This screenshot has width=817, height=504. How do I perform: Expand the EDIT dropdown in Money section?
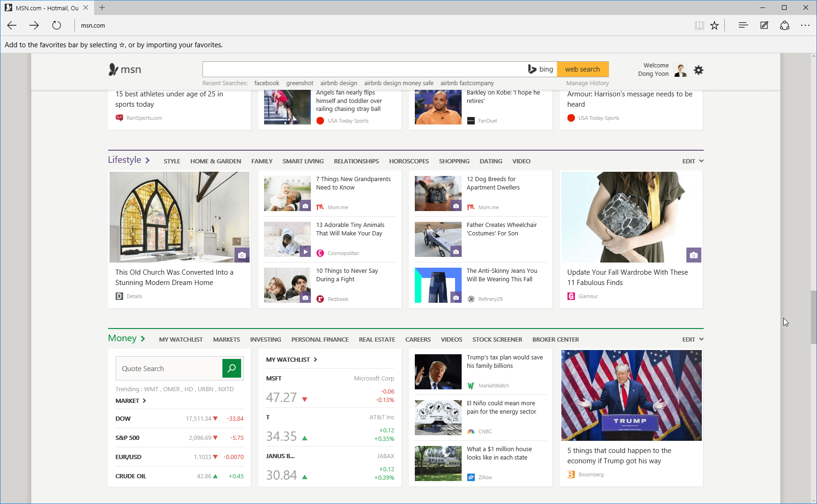[692, 339]
